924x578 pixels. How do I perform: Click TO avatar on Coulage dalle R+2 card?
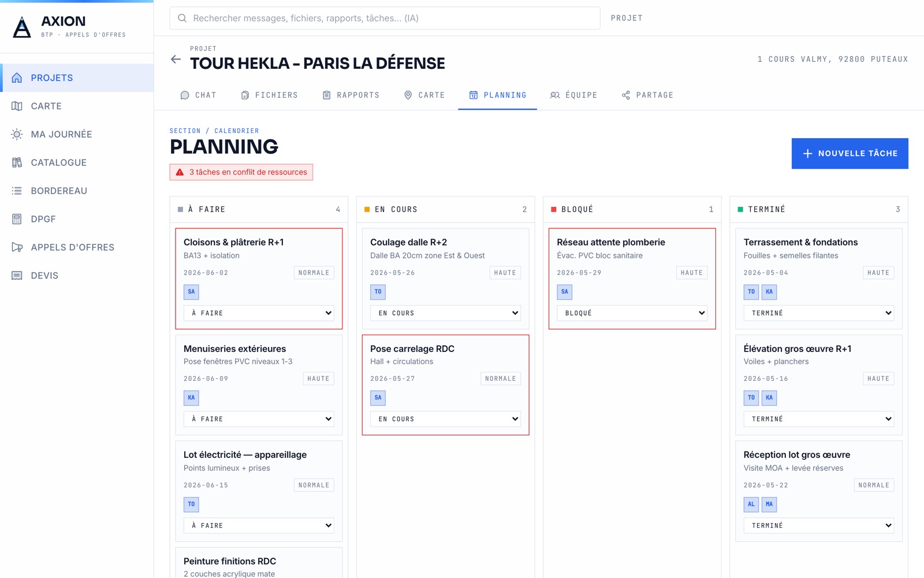pyautogui.click(x=378, y=292)
